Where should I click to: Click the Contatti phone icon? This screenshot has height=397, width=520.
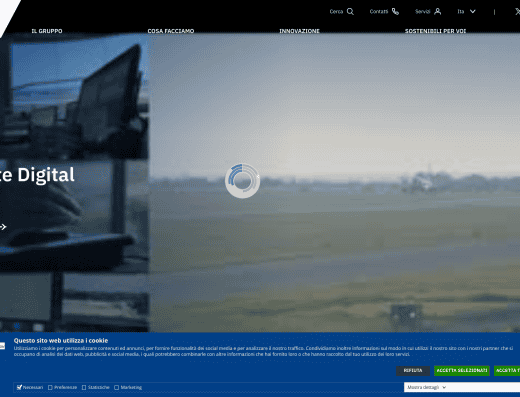[395, 12]
